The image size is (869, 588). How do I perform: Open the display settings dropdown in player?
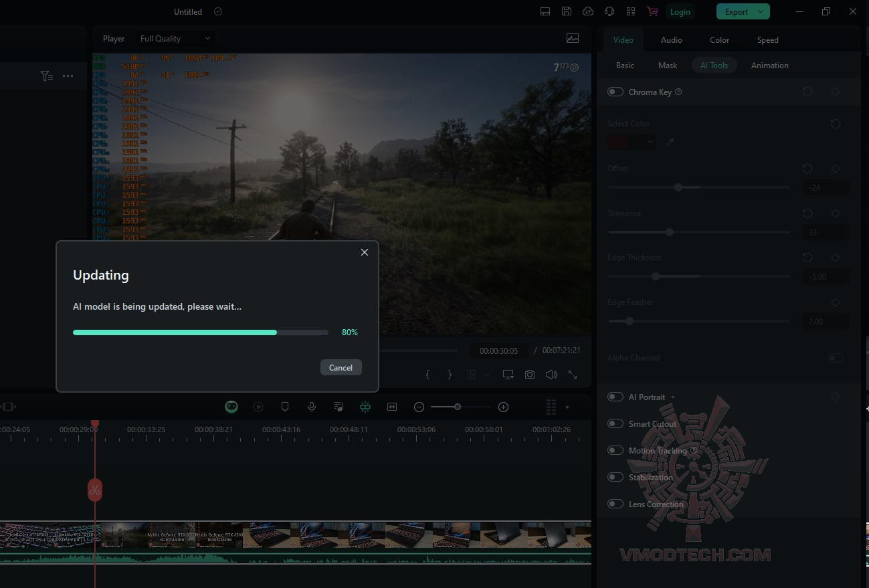pos(508,375)
